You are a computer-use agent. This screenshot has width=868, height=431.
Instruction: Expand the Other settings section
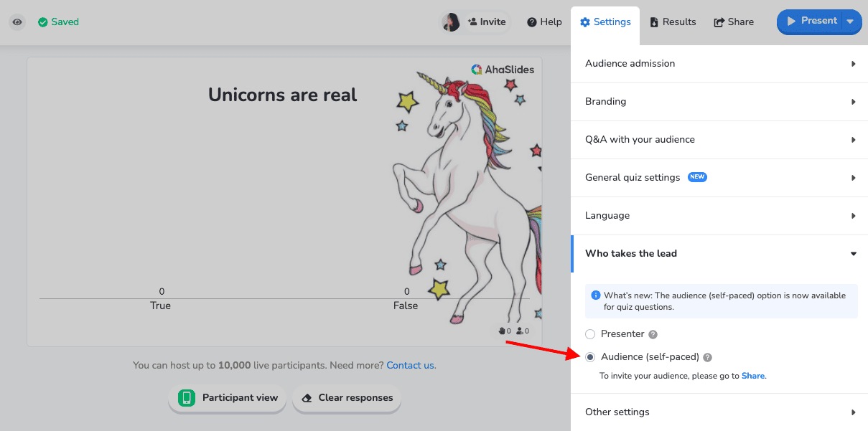[719, 412]
